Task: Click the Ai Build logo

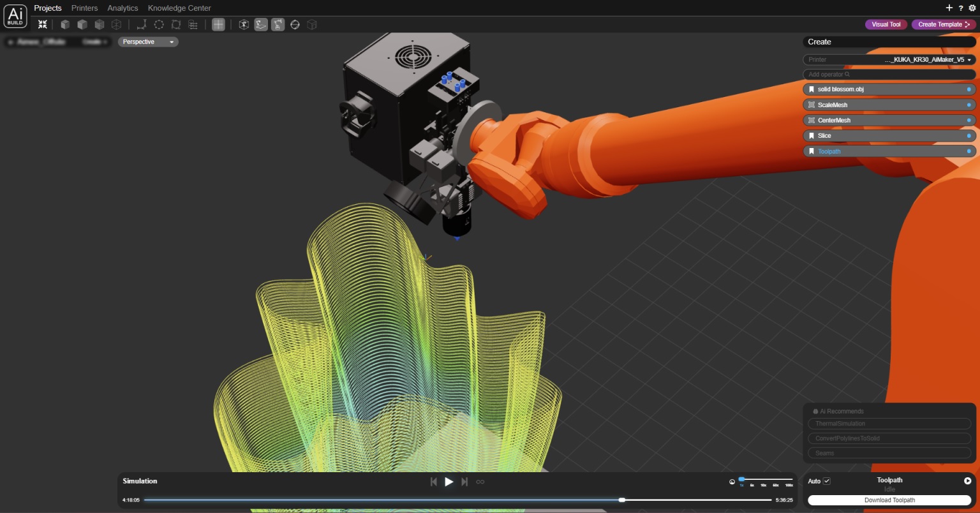Action: (x=15, y=16)
